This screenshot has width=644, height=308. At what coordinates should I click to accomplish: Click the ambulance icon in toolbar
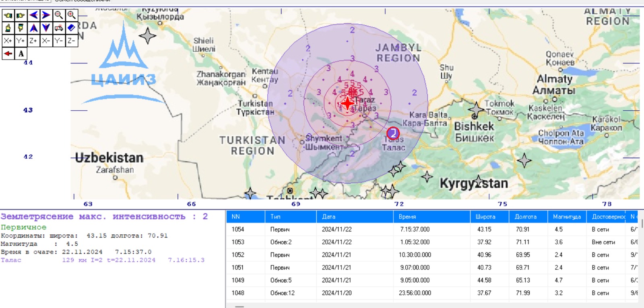click(x=59, y=28)
